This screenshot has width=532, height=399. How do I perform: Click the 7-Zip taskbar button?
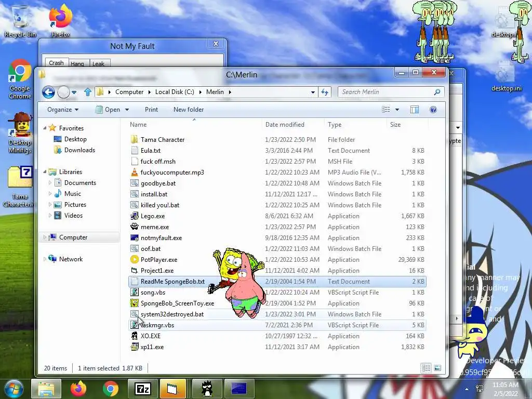pos(142,389)
